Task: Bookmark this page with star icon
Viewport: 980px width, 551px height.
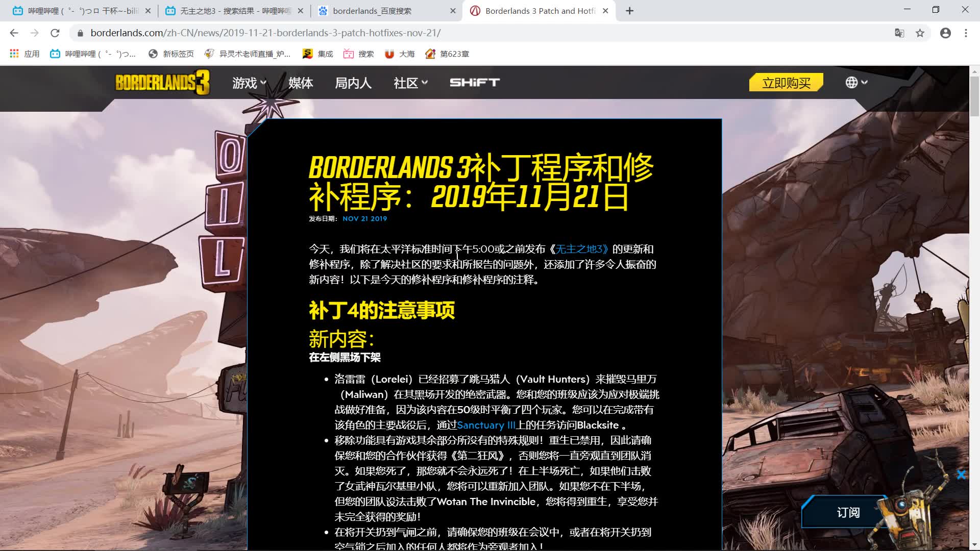Action: pos(920,33)
